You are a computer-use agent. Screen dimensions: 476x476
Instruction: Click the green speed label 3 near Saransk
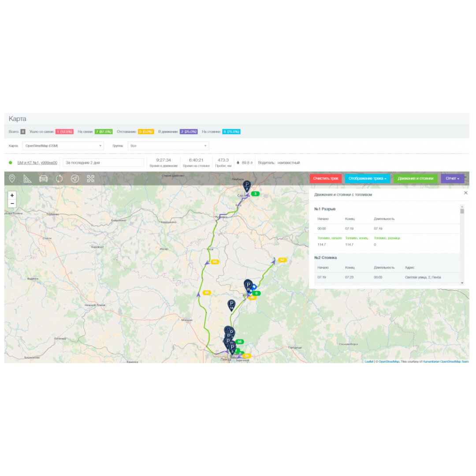[x=255, y=193]
